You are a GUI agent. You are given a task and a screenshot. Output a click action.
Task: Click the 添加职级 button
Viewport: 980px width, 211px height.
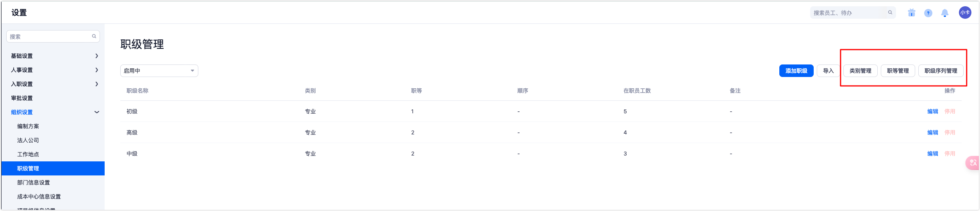796,71
